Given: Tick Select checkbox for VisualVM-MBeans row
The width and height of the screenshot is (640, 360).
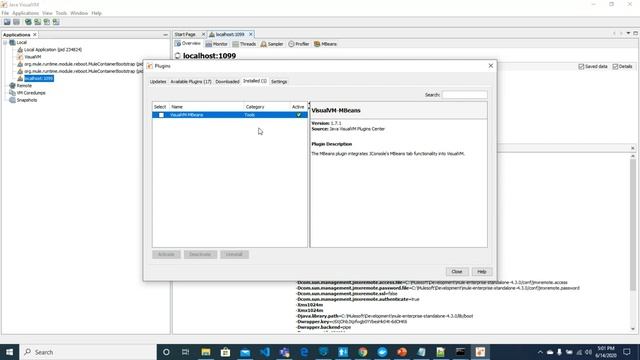Looking at the screenshot, I should point(161,115).
